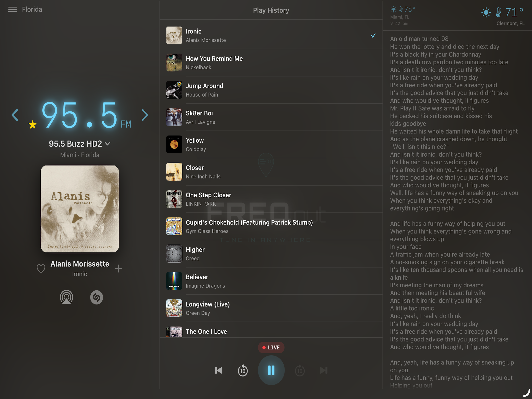The width and height of the screenshot is (532, 399).
Task: Skip forward 10 seconds
Action: click(x=300, y=370)
